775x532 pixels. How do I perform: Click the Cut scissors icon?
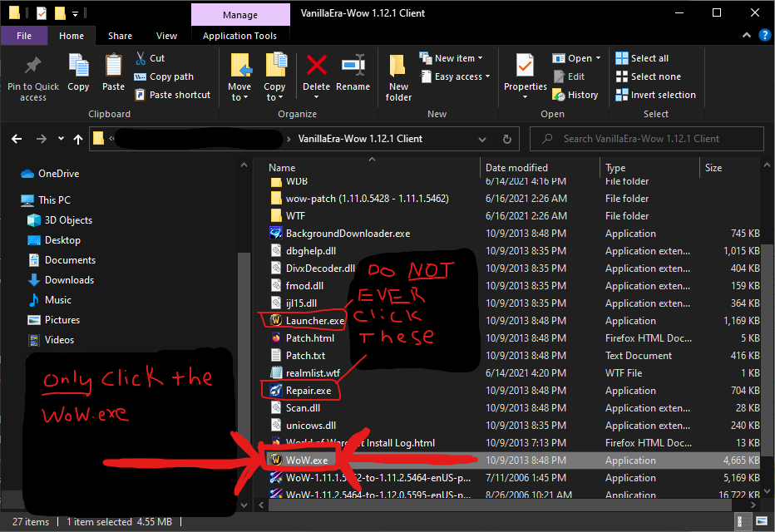click(x=141, y=58)
